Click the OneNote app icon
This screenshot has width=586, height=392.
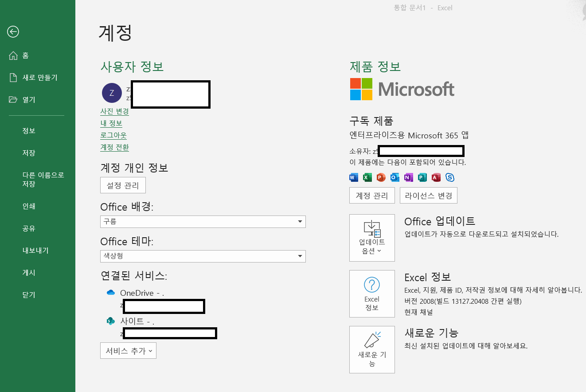[408, 177]
